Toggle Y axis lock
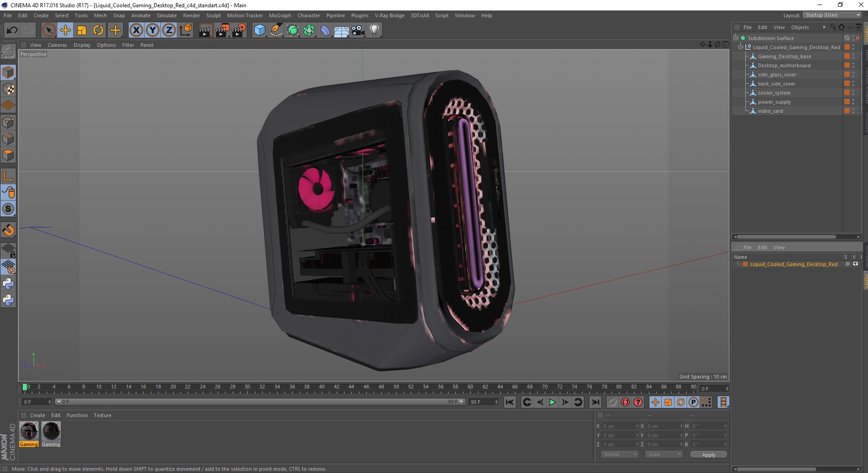 [153, 30]
